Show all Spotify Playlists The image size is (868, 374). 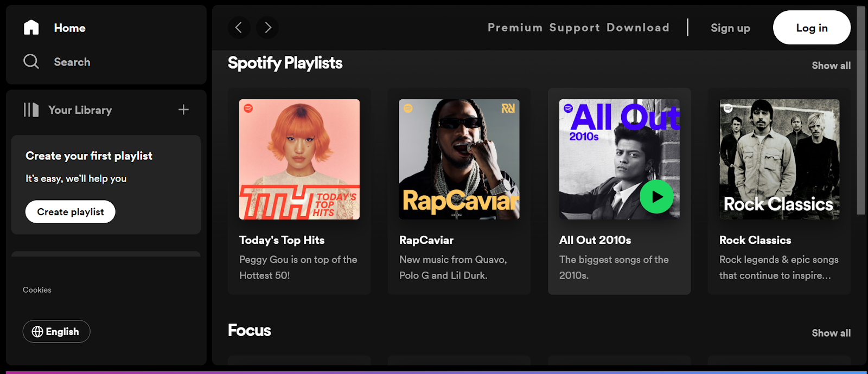831,66
